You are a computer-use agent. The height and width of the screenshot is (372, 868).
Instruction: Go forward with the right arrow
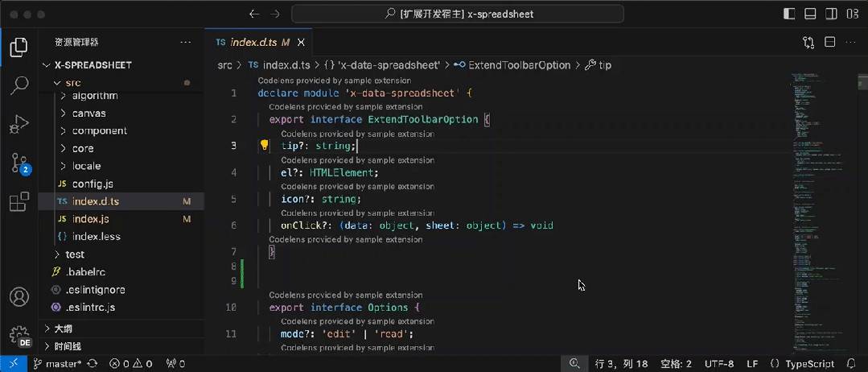tap(275, 14)
